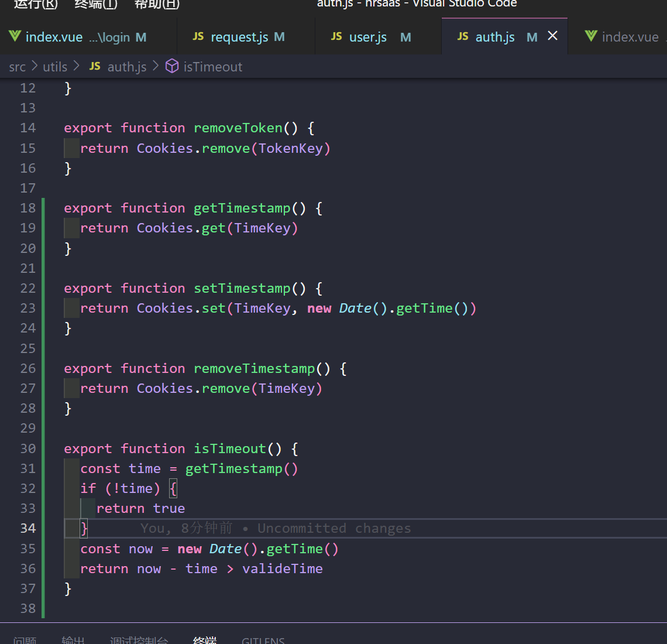Click TokenKey in Cookies.remove call

291,148
